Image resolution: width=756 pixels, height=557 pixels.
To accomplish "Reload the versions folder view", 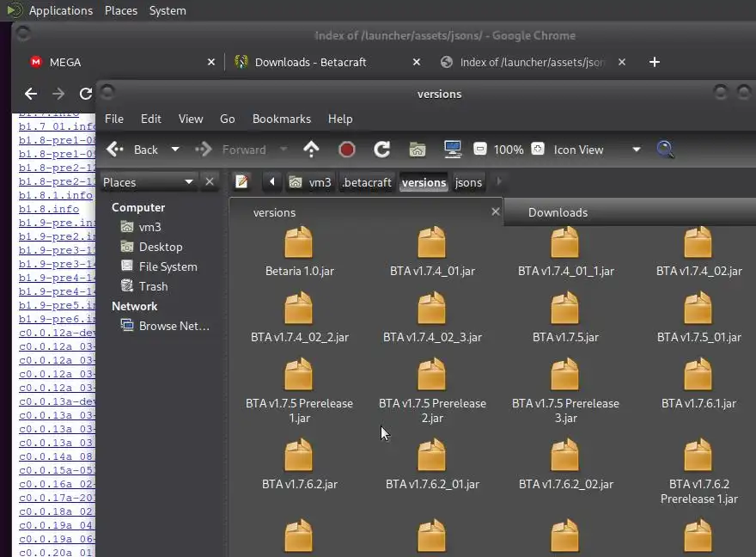I will point(381,150).
